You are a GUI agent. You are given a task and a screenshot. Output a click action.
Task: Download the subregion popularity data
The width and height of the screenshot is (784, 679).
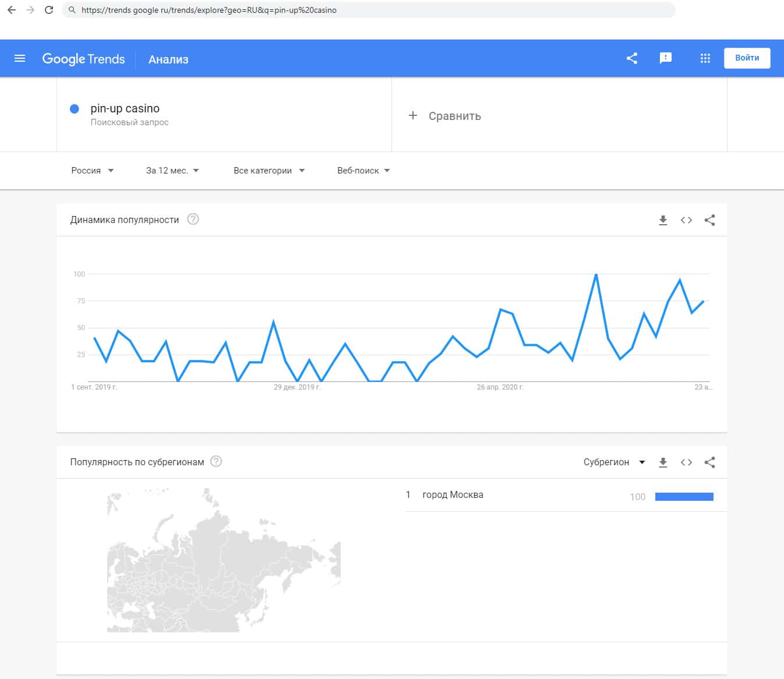(663, 462)
